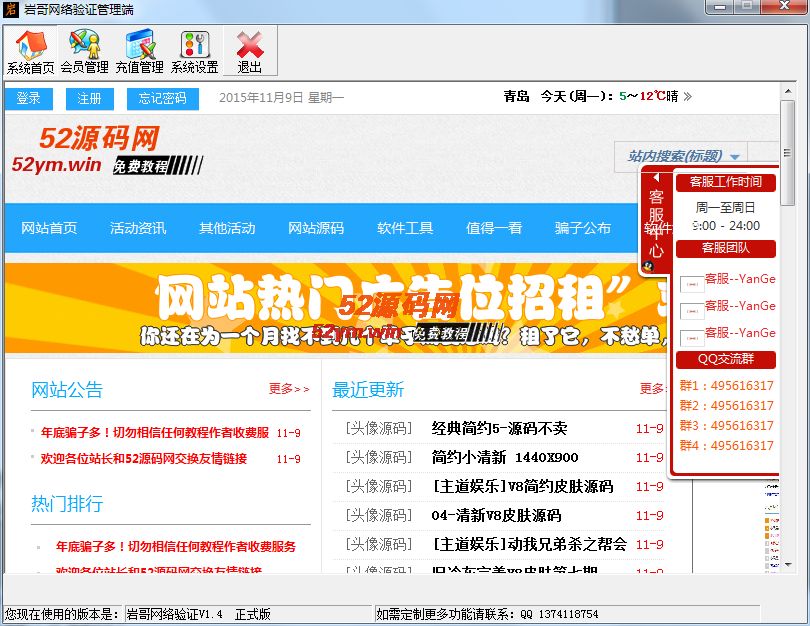This screenshot has width=810, height=626.
Task: Click the second 客服--YanGe QQ status icon
Action: (x=692, y=311)
